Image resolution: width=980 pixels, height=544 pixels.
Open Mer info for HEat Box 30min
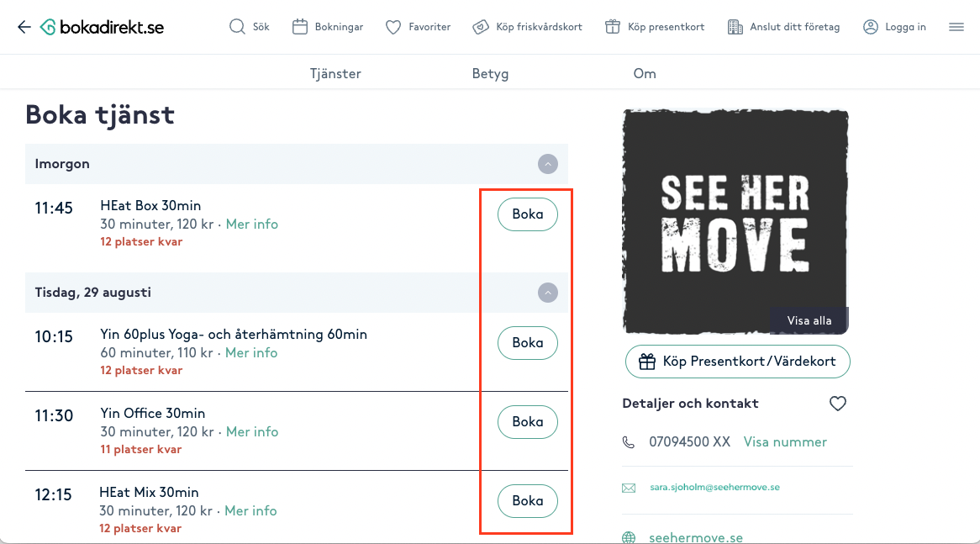(x=252, y=224)
